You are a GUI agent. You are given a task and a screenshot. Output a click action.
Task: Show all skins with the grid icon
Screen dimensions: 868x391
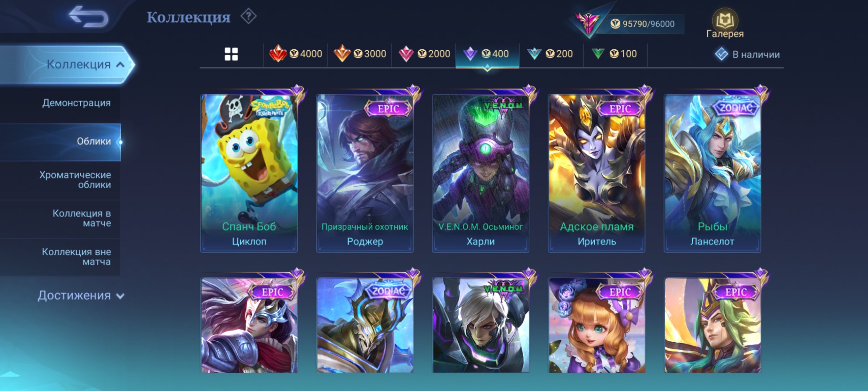click(x=231, y=54)
